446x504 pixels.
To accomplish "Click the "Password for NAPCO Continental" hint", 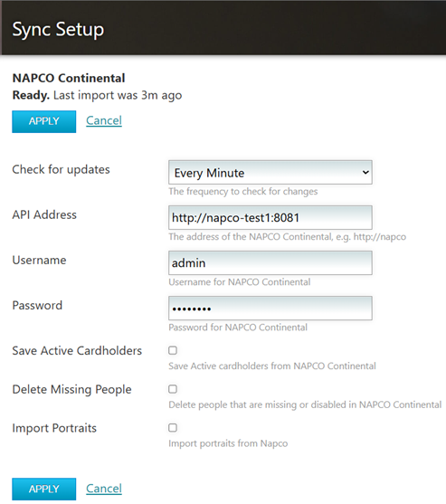I will click(238, 328).
